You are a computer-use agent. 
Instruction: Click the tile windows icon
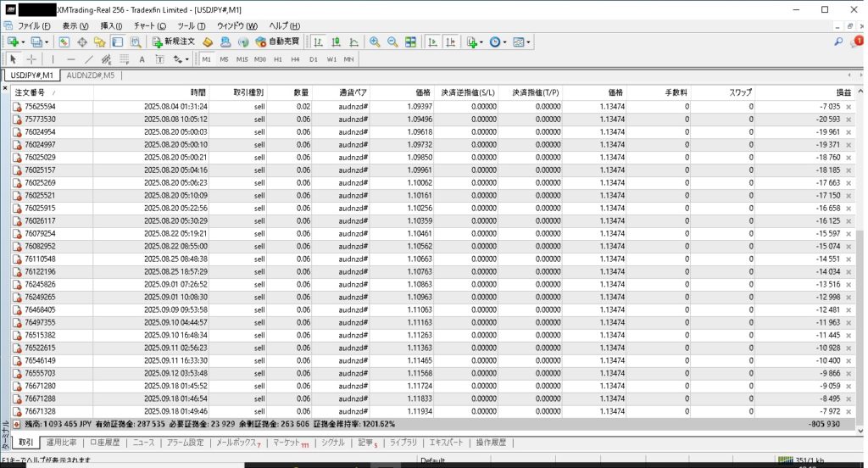(410, 42)
